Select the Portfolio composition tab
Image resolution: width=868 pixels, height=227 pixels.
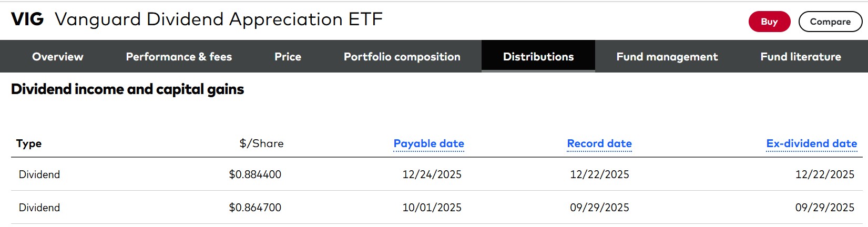pos(402,56)
